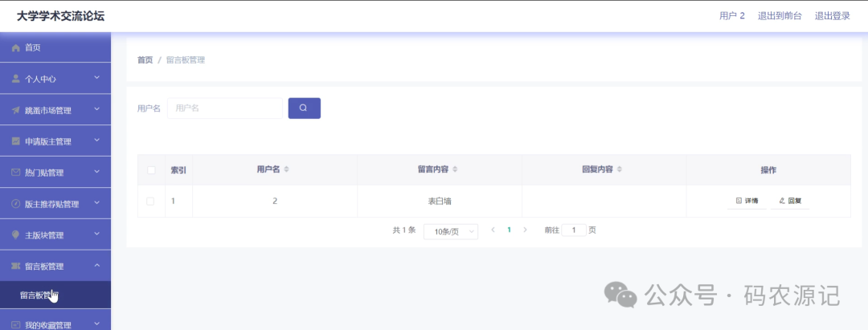Tick the checkbox for row 1
Screen dimensions: 868x330
click(150, 202)
